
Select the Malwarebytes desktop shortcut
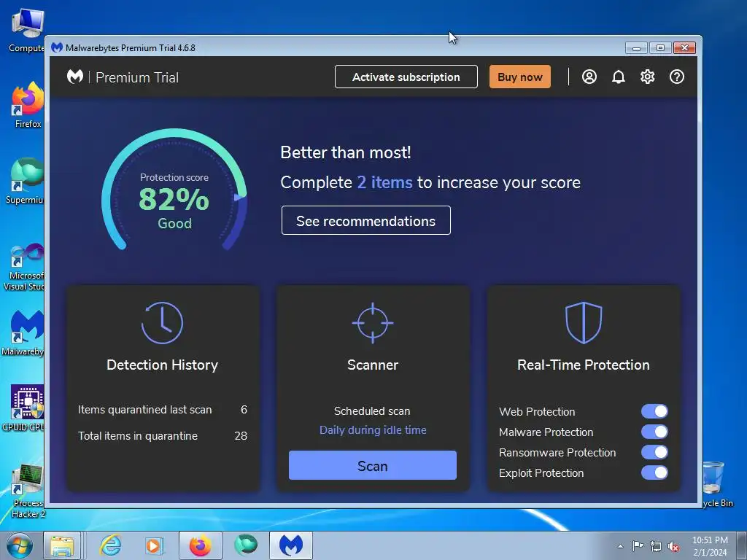pyautogui.click(x=23, y=332)
